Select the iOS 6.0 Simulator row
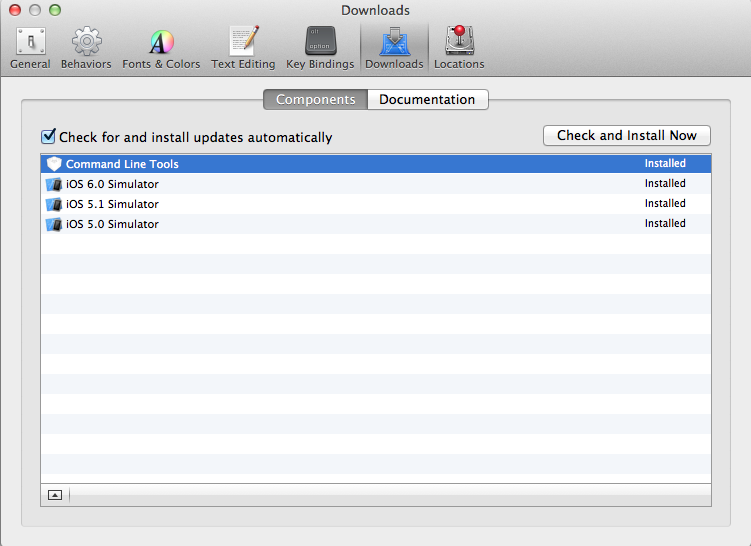This screenshot has height=546, width=751. tap(376, 184)
